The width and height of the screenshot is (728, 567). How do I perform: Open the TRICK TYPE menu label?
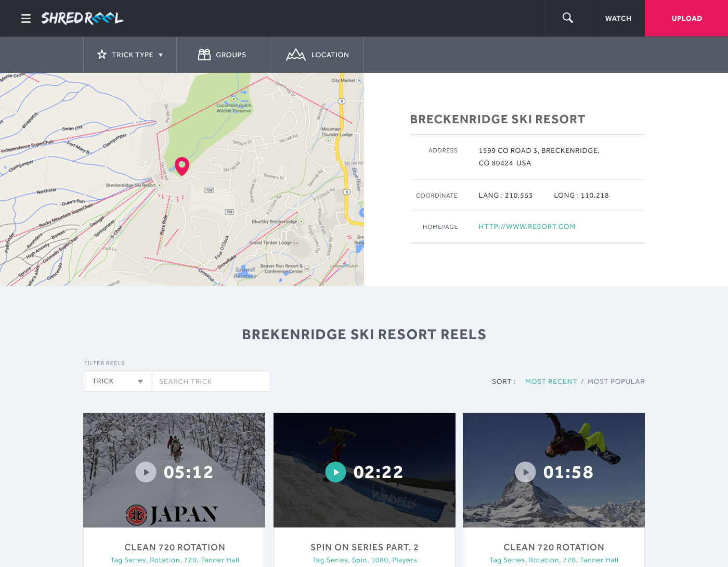(133, 55)
